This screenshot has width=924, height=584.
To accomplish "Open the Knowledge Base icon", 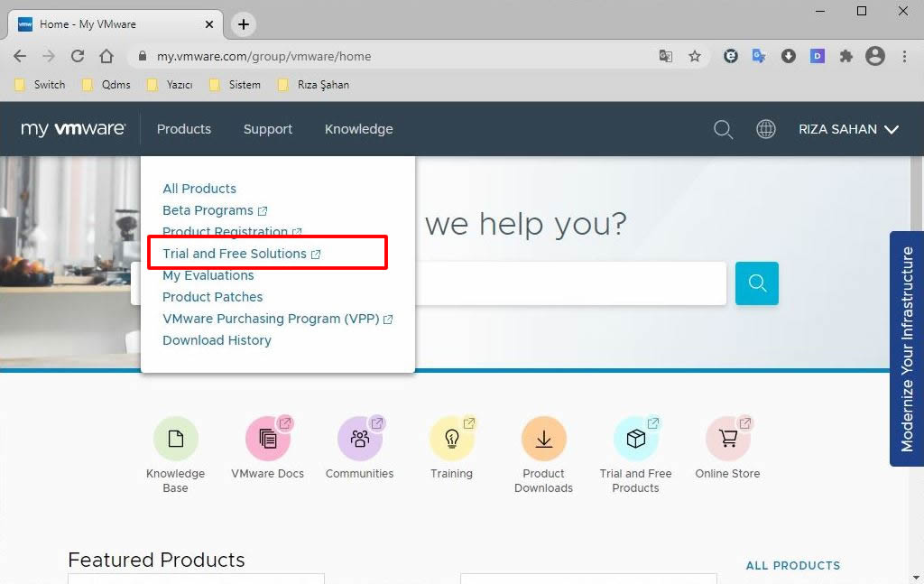I will click(176, 439).
